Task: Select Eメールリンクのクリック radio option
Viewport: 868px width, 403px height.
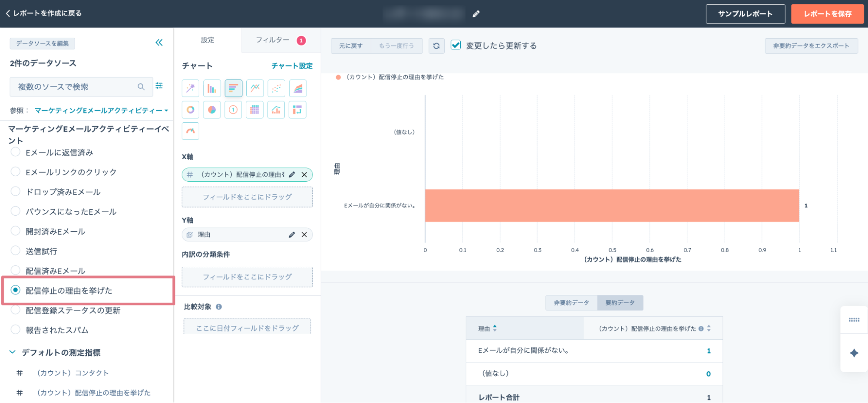Action: pyautogui.click(x=16, y=171)
